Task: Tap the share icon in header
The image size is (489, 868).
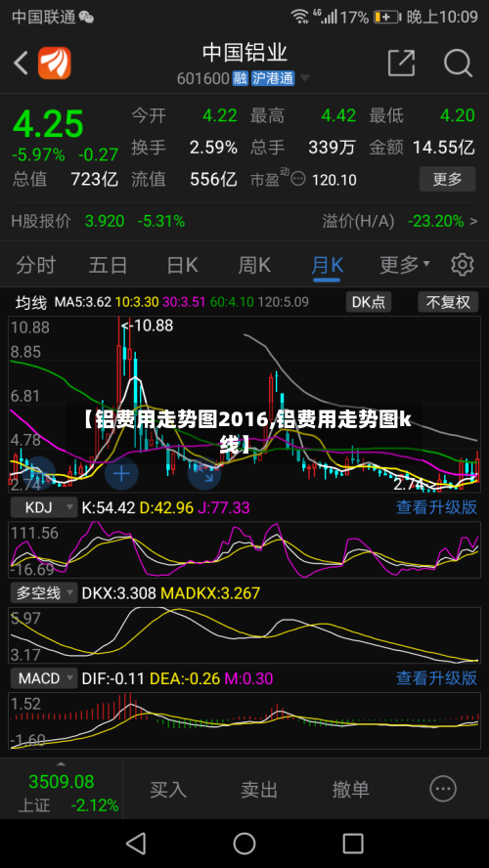Action: point(402,63)
